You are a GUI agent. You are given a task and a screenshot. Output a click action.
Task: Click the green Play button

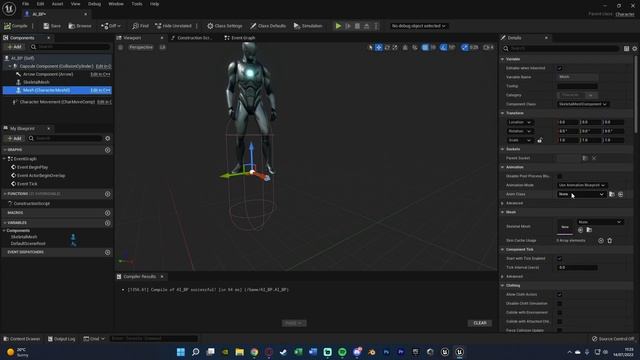tap(338, 26)
